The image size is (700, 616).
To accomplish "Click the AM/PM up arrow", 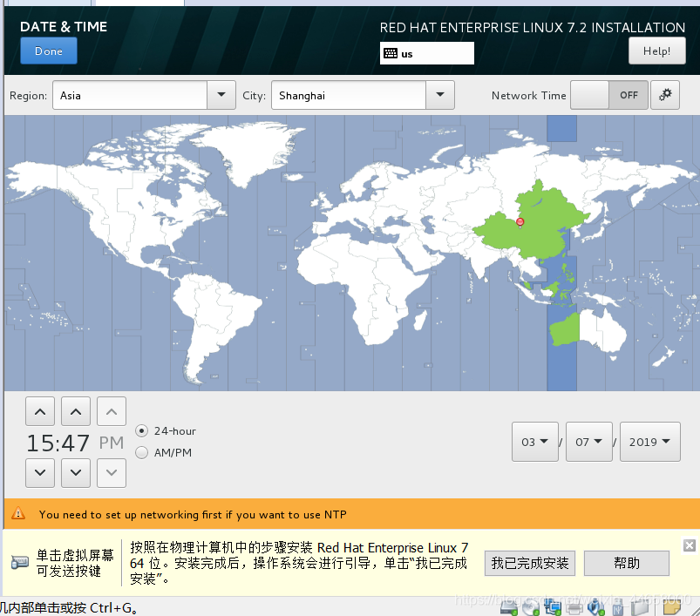I will point(112,411).
